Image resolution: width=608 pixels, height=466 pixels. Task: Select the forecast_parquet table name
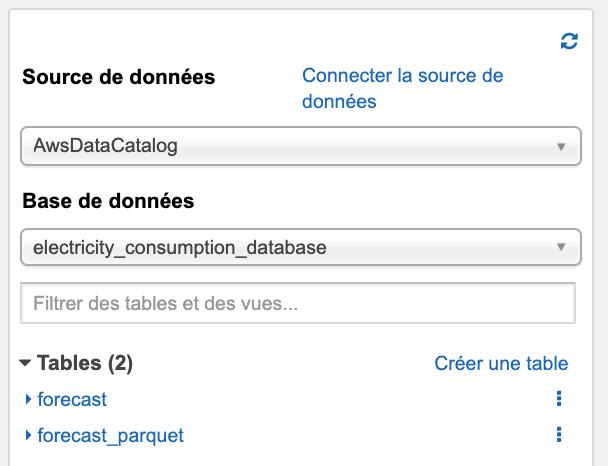coord(110,436)
